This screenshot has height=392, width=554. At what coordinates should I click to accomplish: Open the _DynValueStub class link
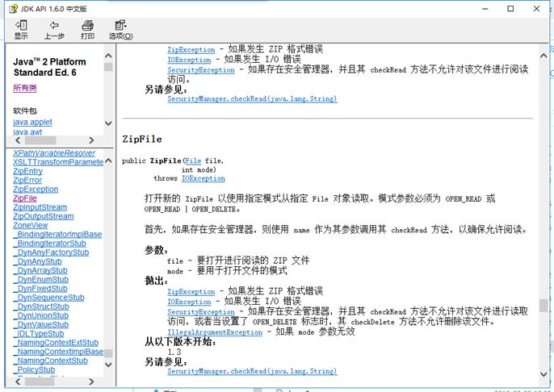pos(41,324)
